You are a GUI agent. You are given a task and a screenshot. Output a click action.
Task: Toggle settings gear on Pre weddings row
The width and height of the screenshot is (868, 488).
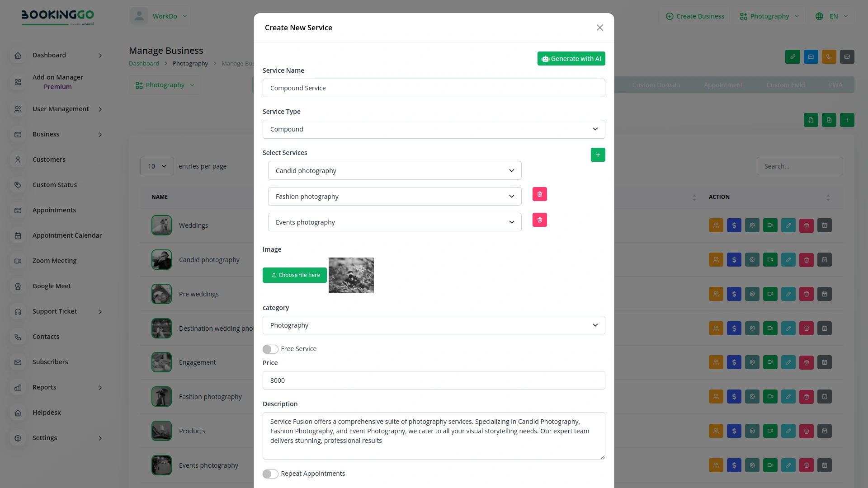pos(752,294)
